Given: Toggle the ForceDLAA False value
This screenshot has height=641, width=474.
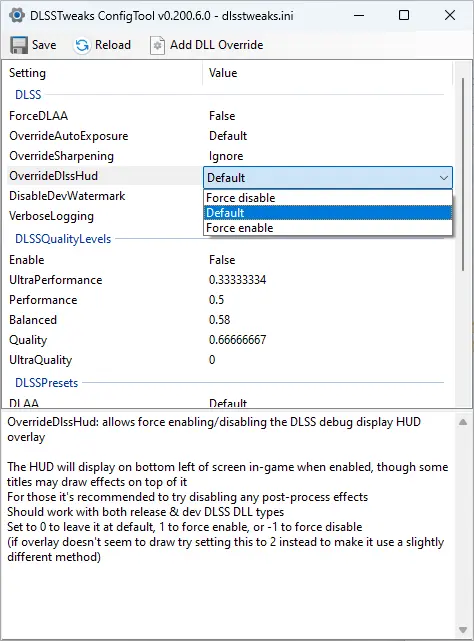Looking at the screenshot, I should pos(222,116).
